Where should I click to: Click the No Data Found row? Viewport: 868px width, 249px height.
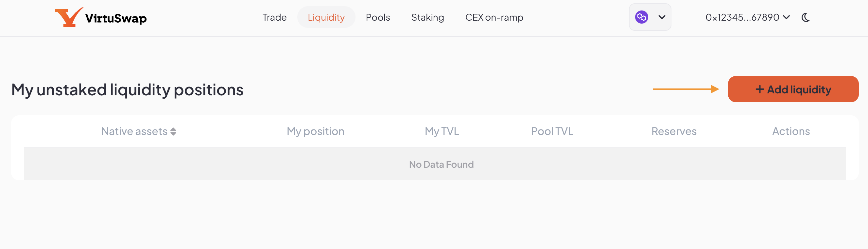441,164
